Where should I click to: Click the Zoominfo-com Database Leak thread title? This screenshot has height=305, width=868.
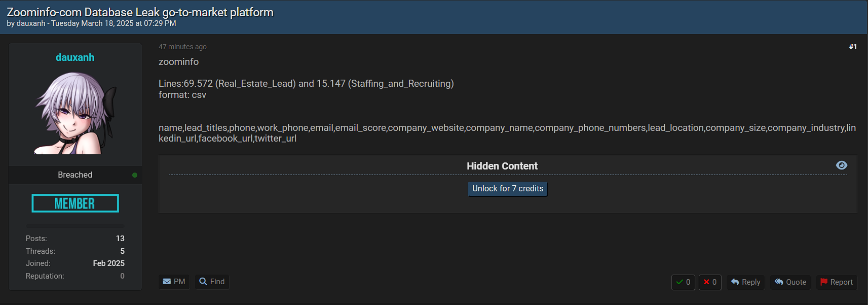140,12
